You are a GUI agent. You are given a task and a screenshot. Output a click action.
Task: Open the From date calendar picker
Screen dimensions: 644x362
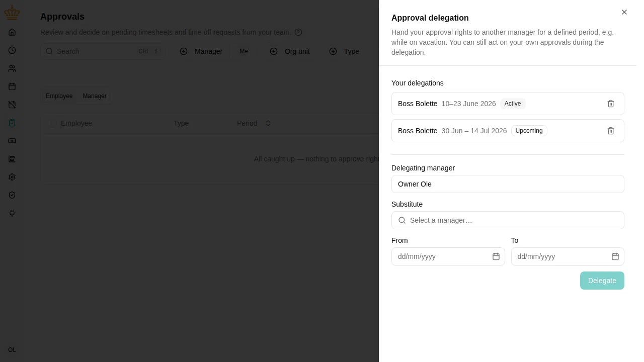pos(496,256)
